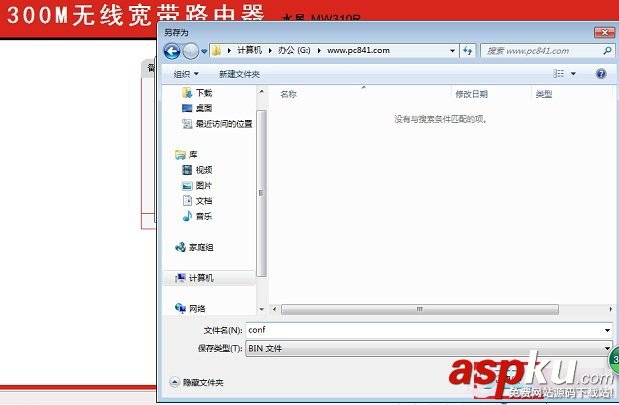This screenshot has width=619, height=405.
Task: Click the horizontal scrollbar thumb in file list
Action: pos(420,309)
